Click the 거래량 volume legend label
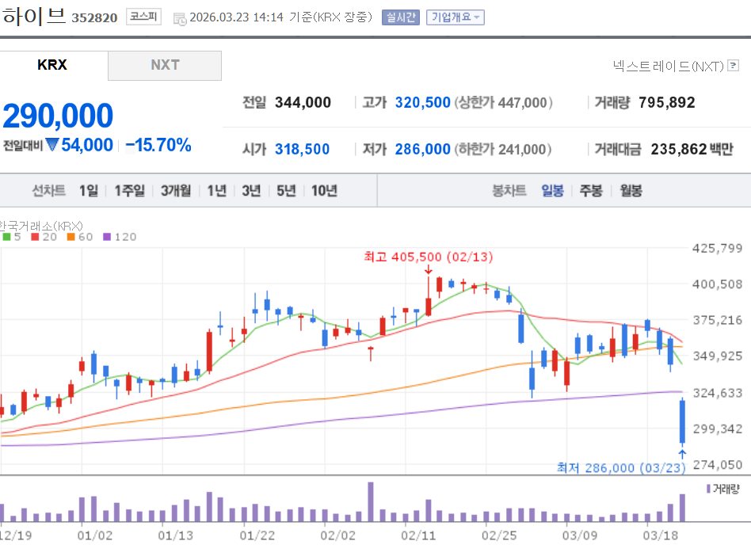Image resolution: width=751 pixels, height=560 pixels. pos(723,489)
